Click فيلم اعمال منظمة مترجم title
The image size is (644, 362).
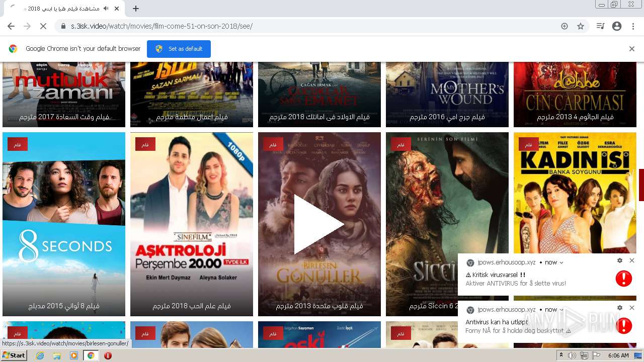(x=192, y=117)
